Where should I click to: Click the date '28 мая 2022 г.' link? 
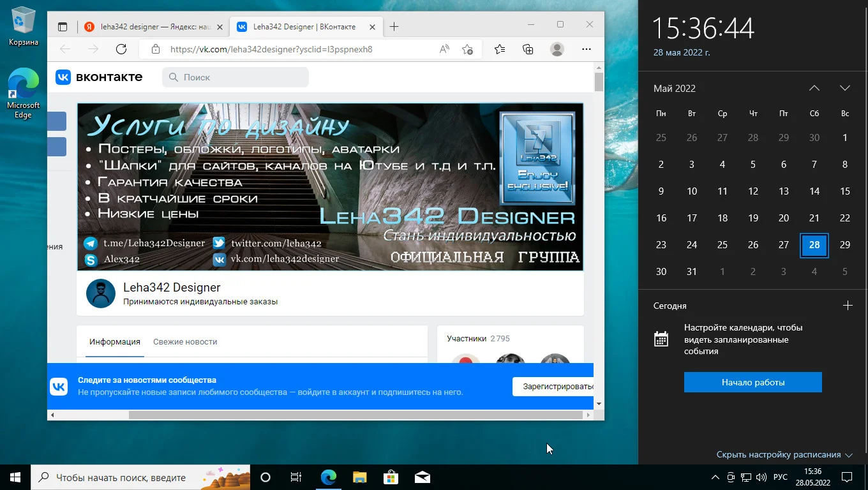tap(682, 52)
